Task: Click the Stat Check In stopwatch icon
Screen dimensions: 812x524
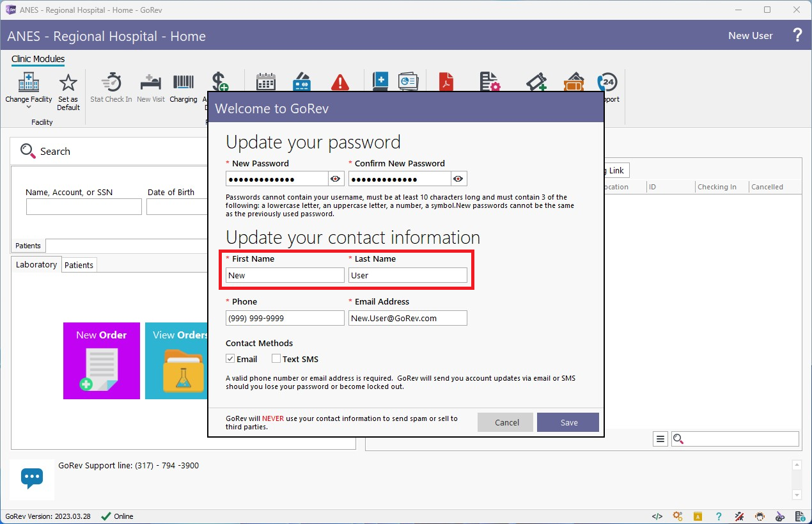Action: click(x=111, y=83)
